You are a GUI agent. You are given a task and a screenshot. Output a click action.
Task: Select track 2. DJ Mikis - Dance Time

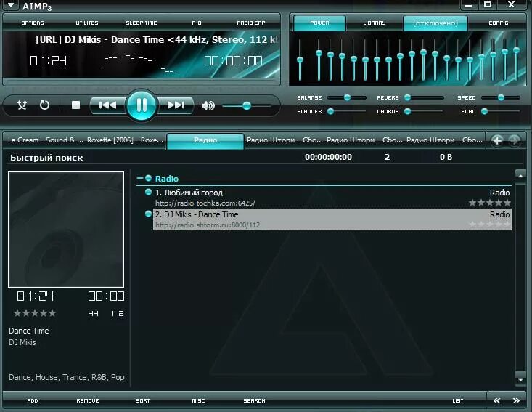point(332,219)
